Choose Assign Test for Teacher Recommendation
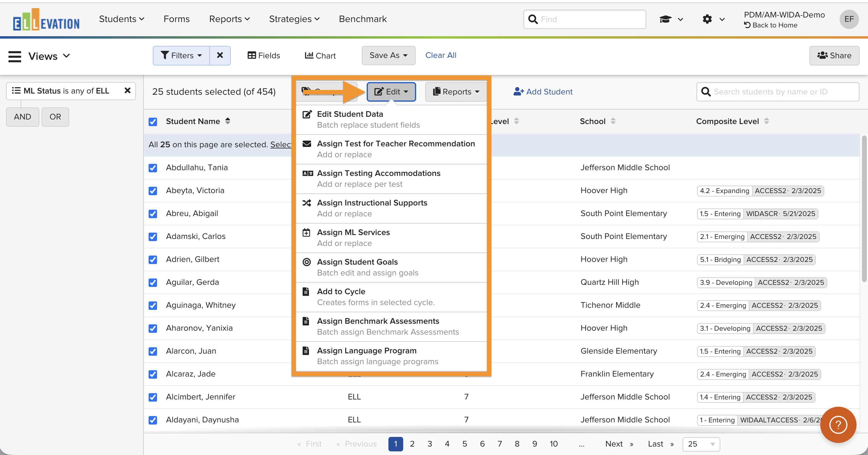The height and width of the screenshot is (455, 868). point(391,149)
